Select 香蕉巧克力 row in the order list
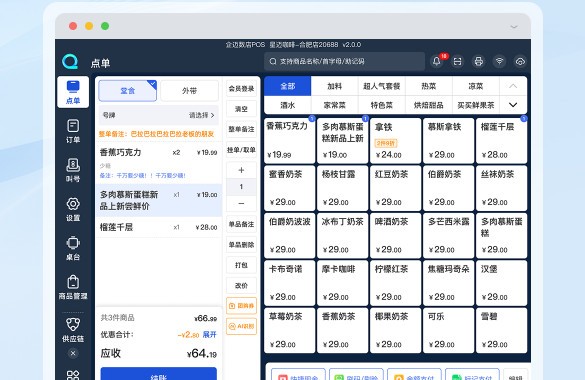 click(x=159, y=163)
